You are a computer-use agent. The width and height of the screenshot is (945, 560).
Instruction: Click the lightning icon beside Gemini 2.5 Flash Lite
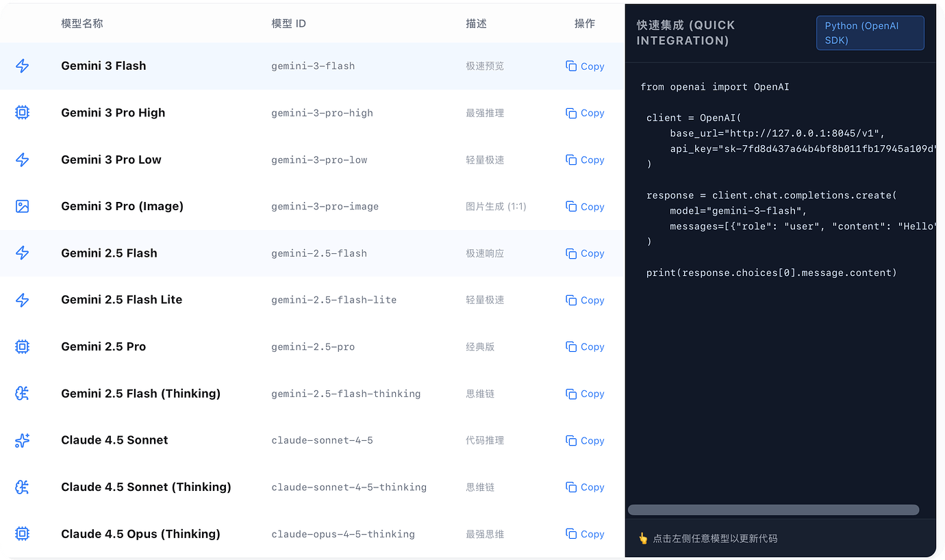(23, 300)
